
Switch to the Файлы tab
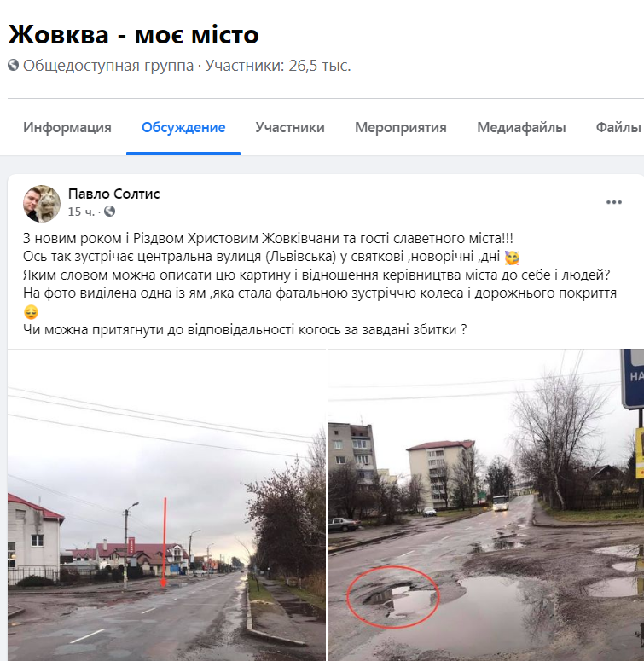(x=618, y=127)
